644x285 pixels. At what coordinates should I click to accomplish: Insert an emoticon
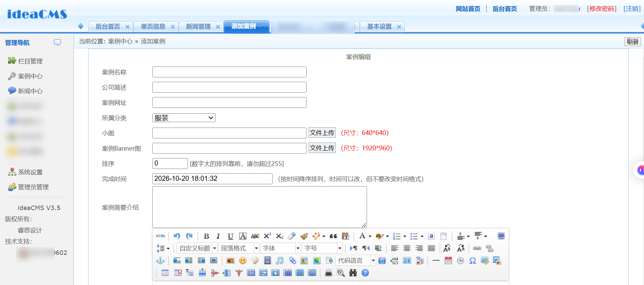243,261
